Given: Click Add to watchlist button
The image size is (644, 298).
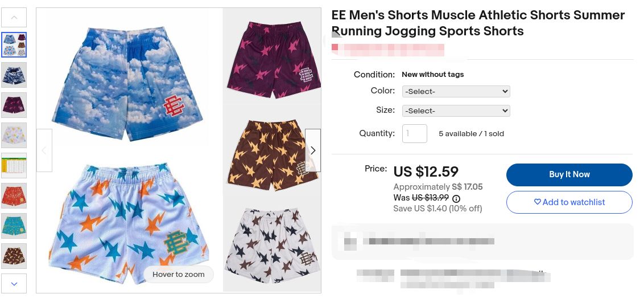Looking at the screenshot, I should point(569,202).
